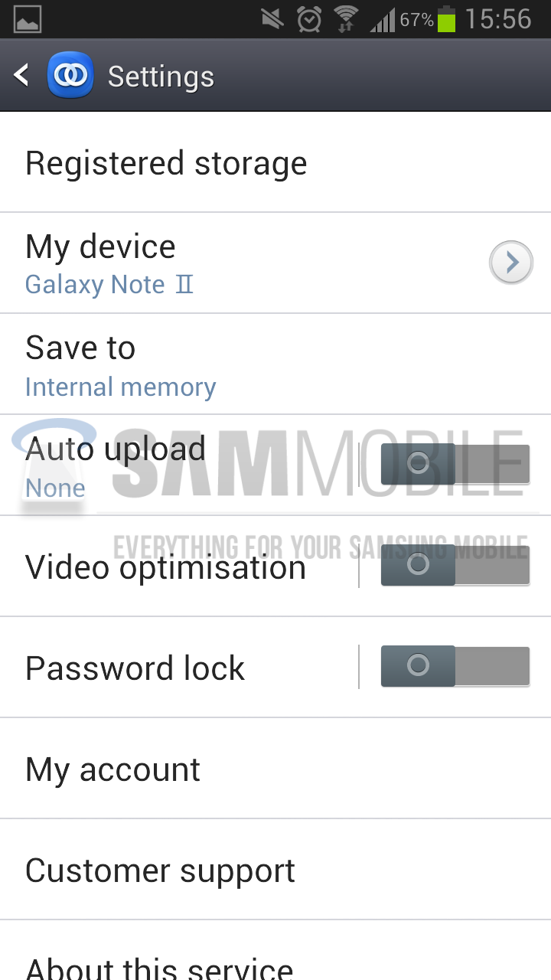This screenshot has height=980, width=551.
Task: Tap the signal strength bars icon
Action: (383, 19)
